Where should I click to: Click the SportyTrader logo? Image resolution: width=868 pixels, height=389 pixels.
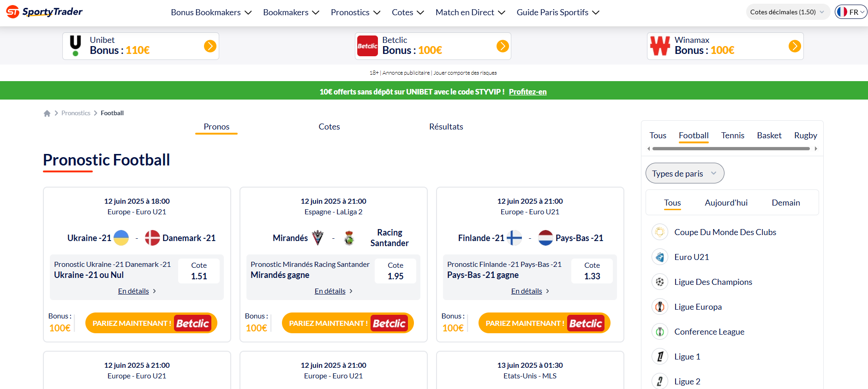[44, 12]
